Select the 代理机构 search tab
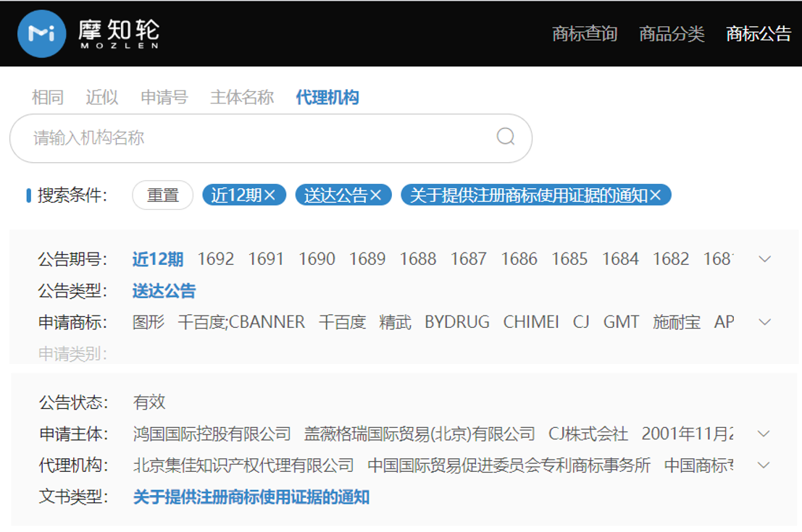Image resolution: width=802 pixels, height=532 pixels. [x=327, y=97]
